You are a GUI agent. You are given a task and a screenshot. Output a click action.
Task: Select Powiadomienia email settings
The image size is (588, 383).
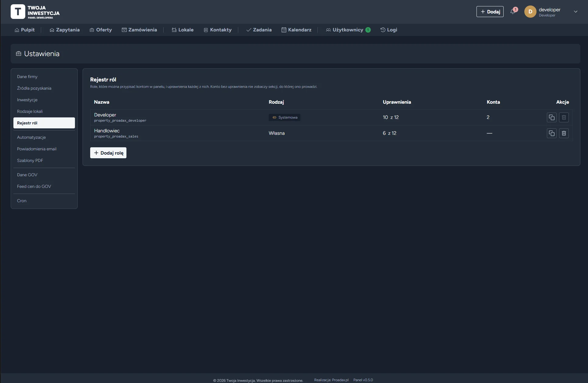click(44, 149)
